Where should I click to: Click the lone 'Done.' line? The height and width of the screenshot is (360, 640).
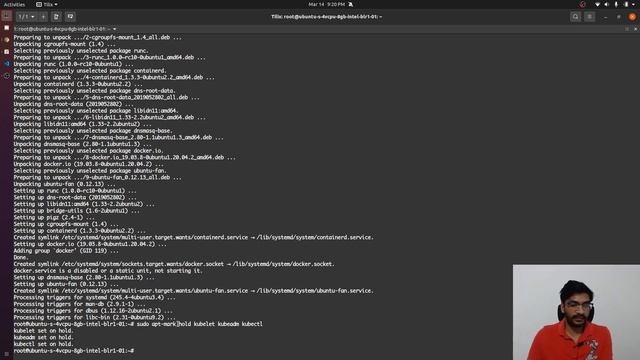click(x=21, y=257)
